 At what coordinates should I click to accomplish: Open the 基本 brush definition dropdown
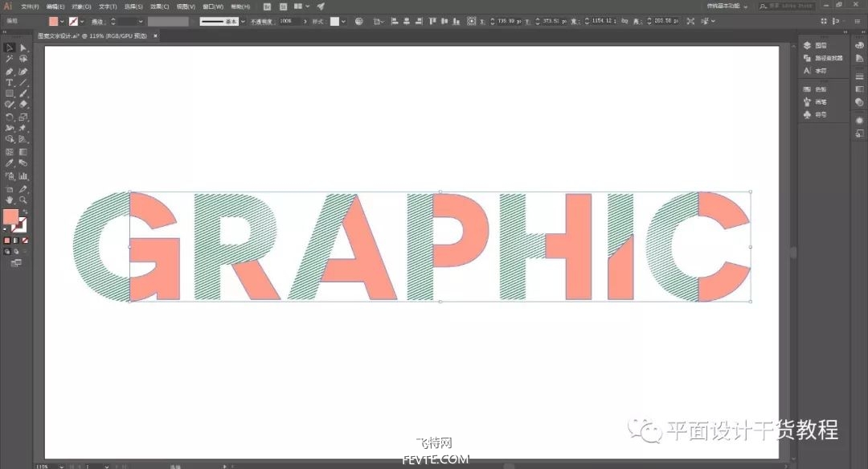click(x=243, y=22)
